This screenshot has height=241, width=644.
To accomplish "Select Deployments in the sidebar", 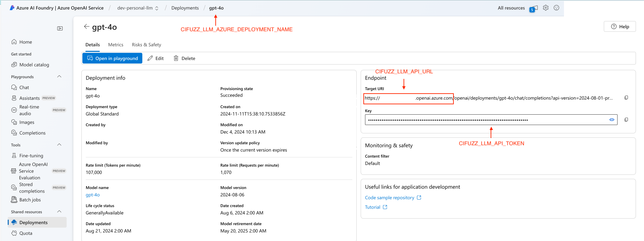I will point(37,223).
